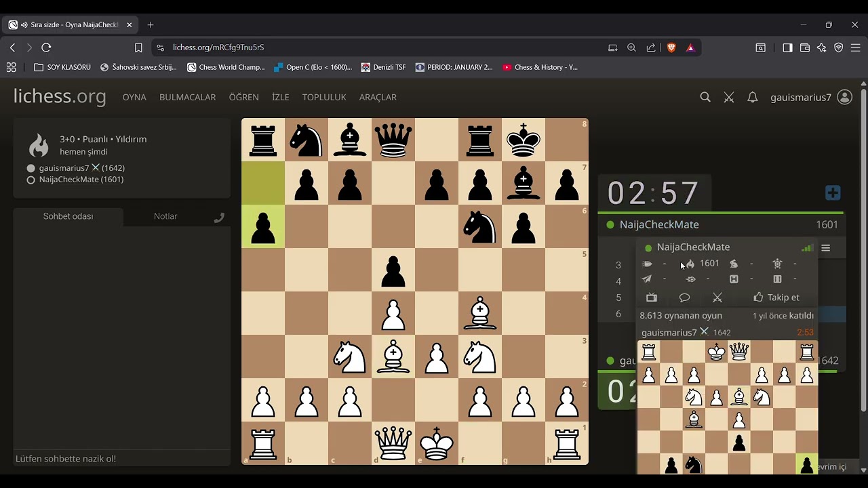Open gauismarius7 account menu in header
The width and height of the screenshot is (868, 488).
coord(810,98)
